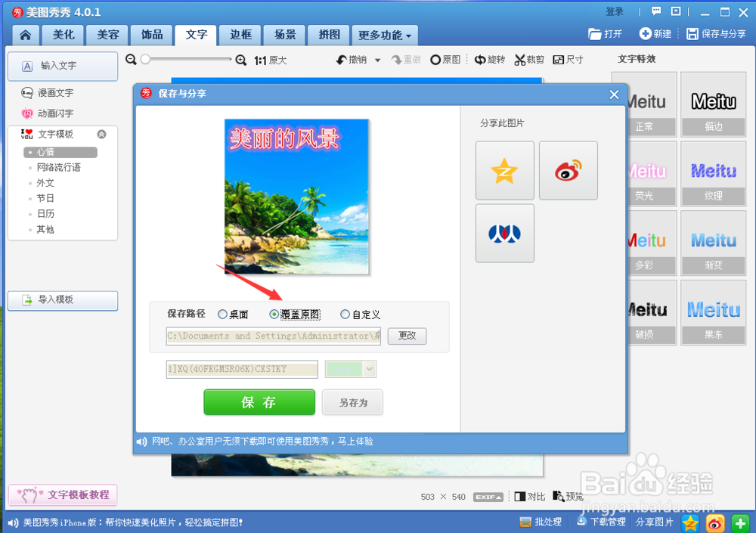Viewport: 756px width, 533px height.
Task: Apply the 渐变 text effect
Action: (x=714, y=243)
